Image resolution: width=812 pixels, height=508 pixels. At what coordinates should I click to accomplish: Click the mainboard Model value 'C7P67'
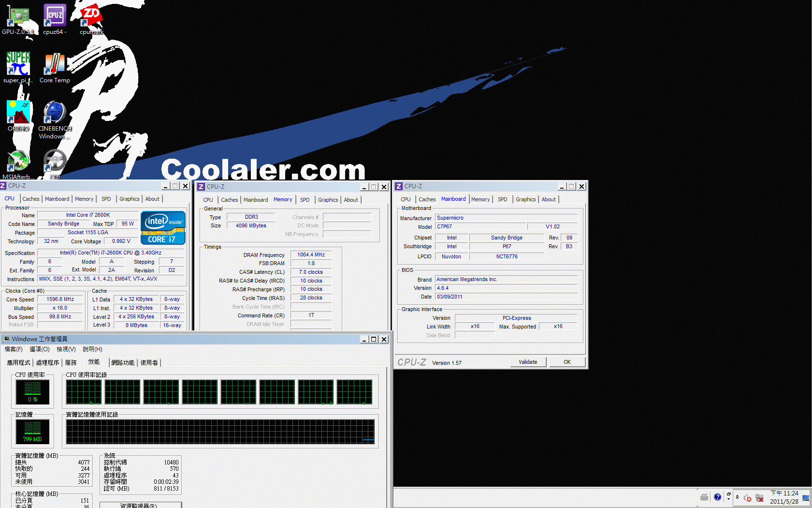(x=480, y=226)
